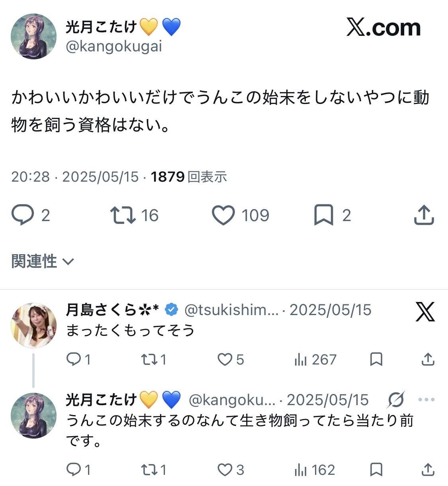Like the last reply with 3 likes
The image size is (448, 486).
[x=225, y=470]
